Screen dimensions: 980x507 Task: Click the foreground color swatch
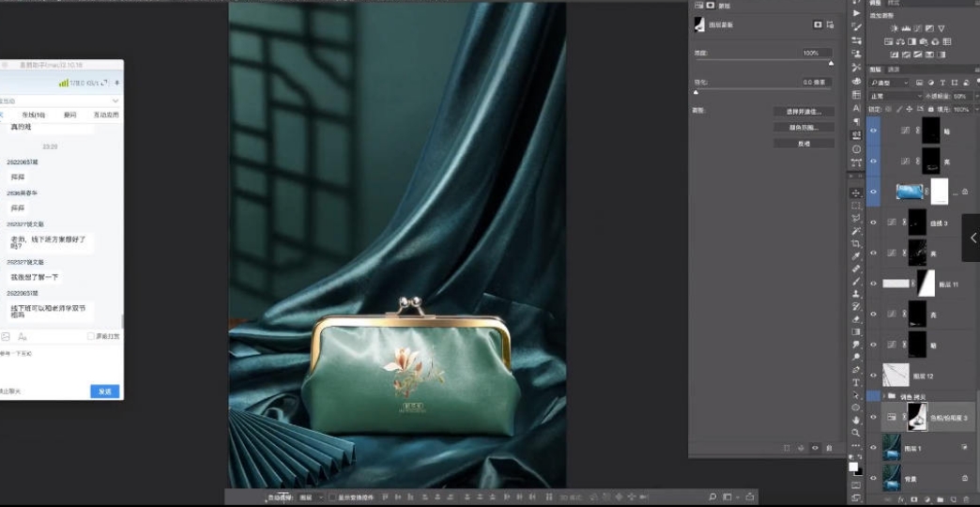(x=853, y=467)
